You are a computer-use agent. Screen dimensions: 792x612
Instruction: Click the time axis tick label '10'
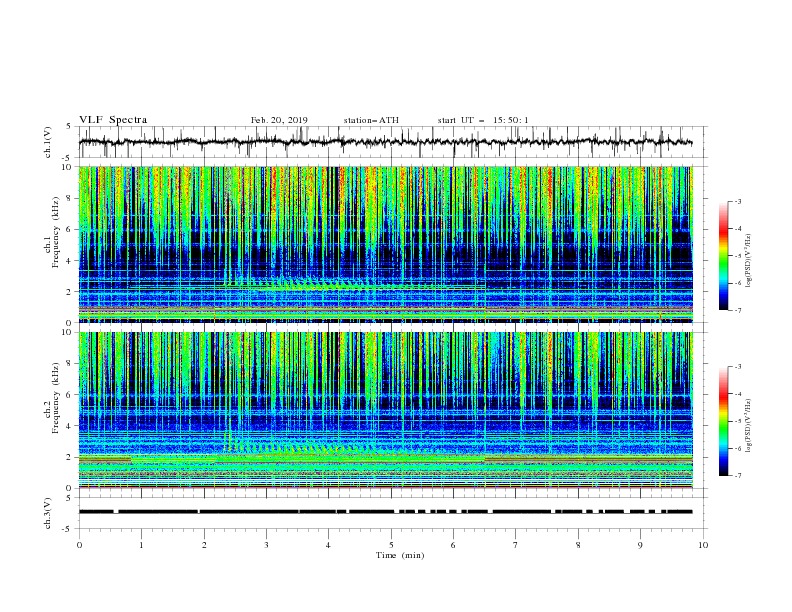coord(703,545)
